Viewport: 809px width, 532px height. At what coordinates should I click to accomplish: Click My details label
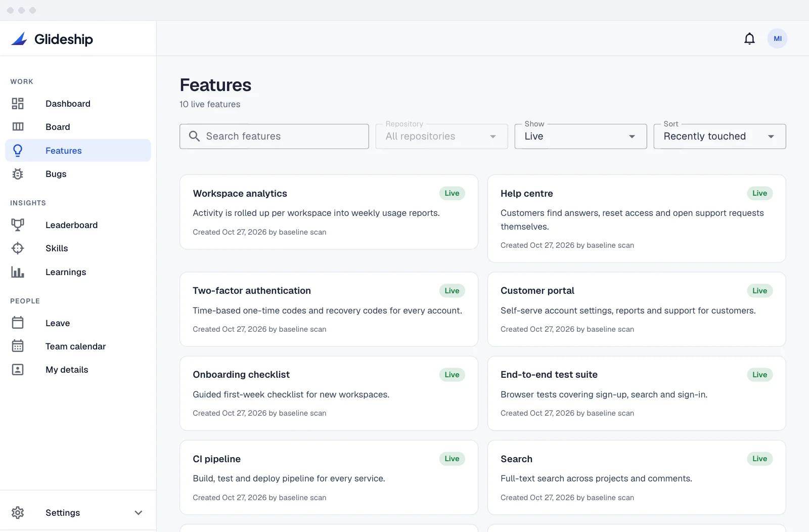tap(67, 370)
